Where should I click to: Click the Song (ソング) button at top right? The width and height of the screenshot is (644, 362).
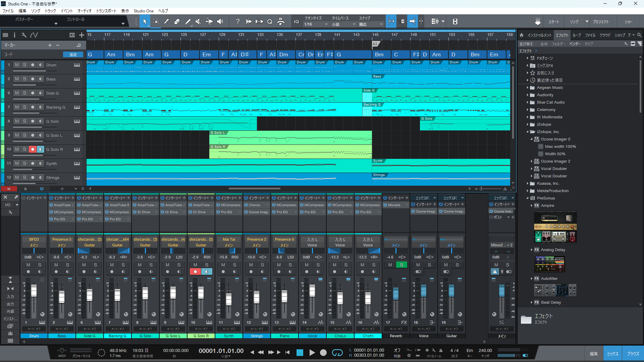[574, 22]
